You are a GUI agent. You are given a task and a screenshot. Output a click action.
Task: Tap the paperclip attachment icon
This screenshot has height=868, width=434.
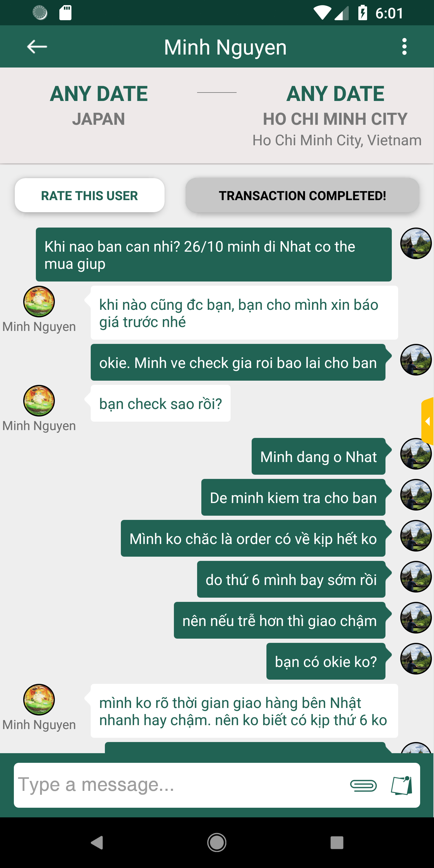click(363, 785)
